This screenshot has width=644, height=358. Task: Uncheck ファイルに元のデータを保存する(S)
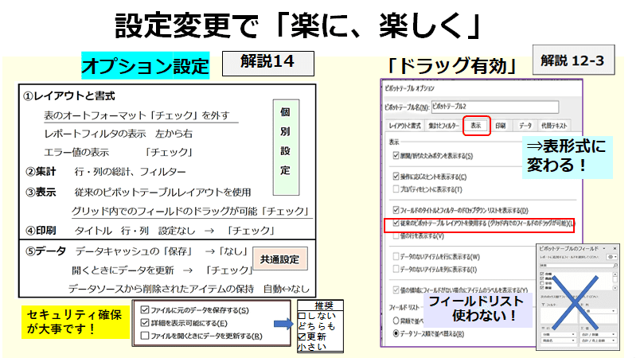click(145, 309)
